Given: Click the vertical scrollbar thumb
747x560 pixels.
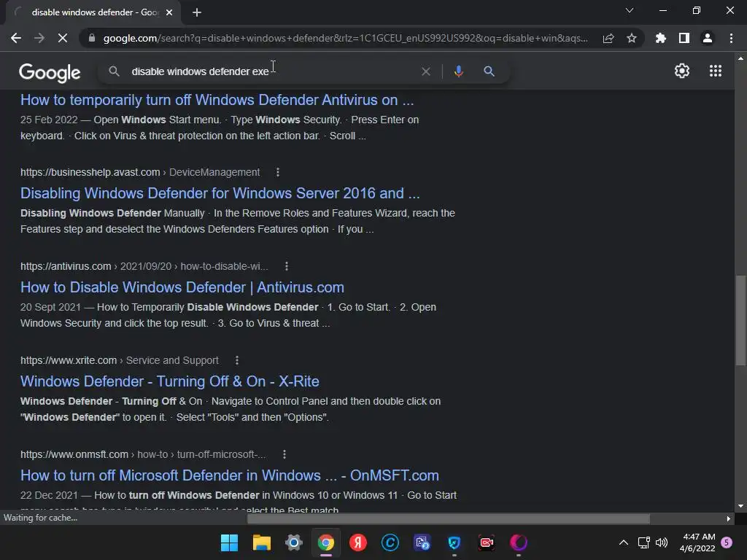Looking at the screenshot, I should coord(740,320).
